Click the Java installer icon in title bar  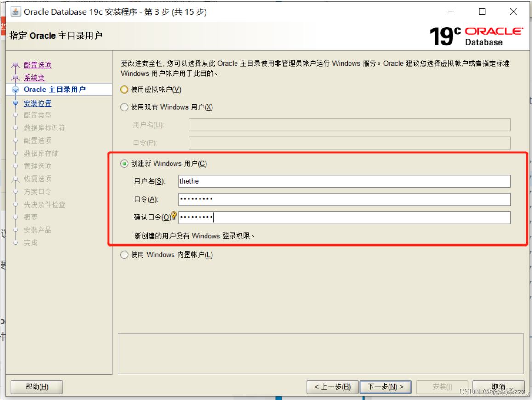tap(16, 11)
